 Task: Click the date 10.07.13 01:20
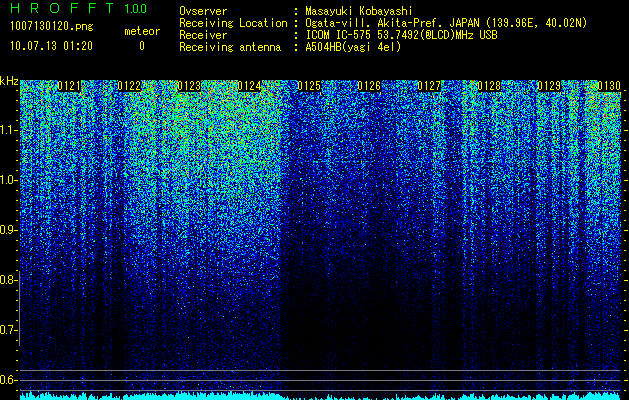click(51, 46)
